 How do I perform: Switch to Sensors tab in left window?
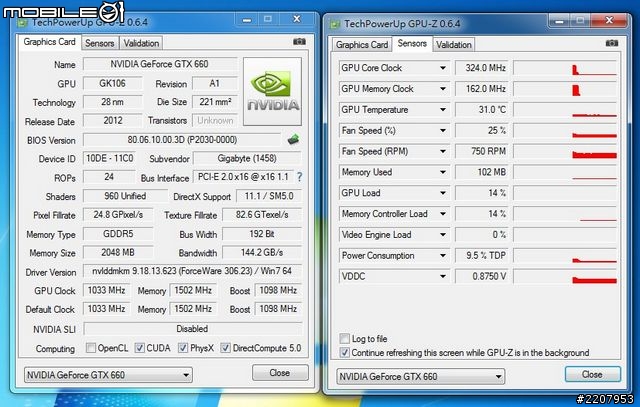100,43
